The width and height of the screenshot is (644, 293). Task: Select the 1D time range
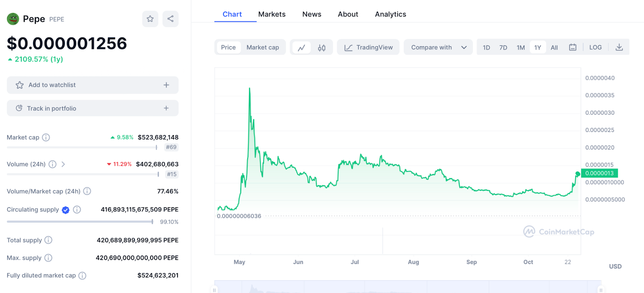tap(486, 47)
